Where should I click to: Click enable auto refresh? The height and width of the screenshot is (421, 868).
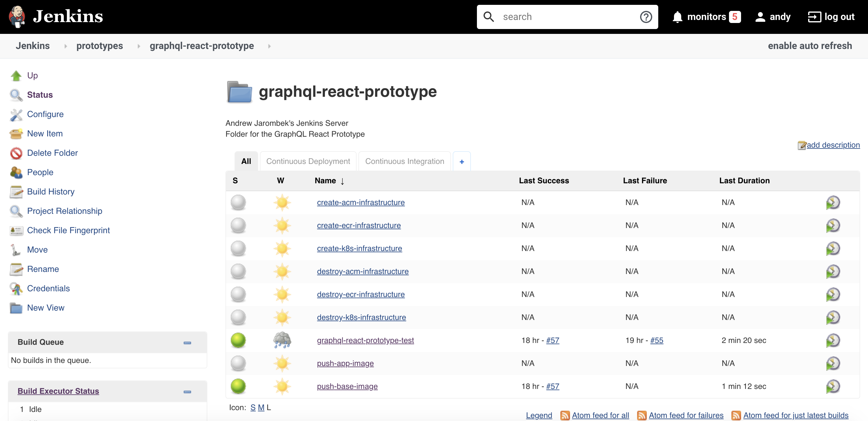point(809,46)
